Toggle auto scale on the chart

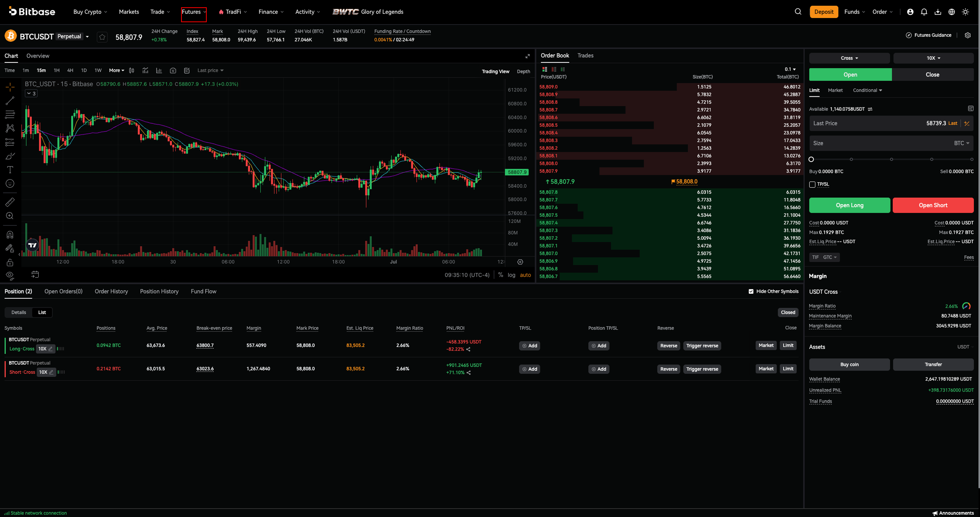(x=525, y=275)
